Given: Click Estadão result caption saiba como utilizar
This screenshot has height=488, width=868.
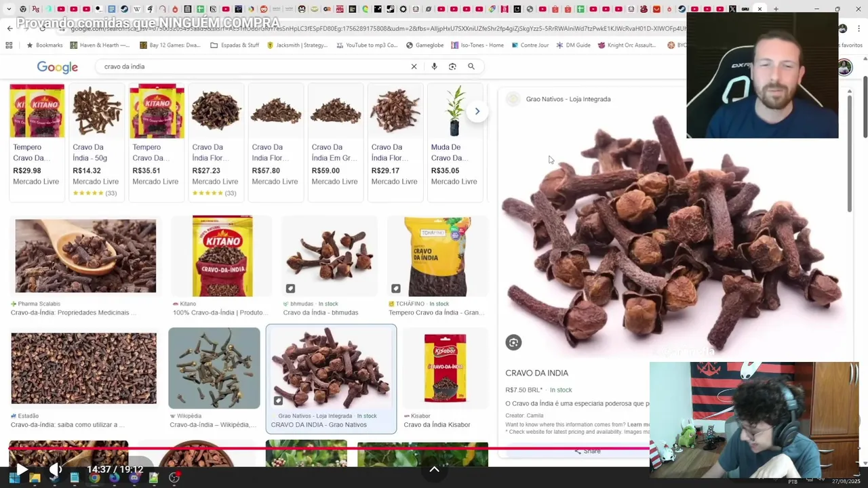Looking at the screenshot, I should pos(68,425).
